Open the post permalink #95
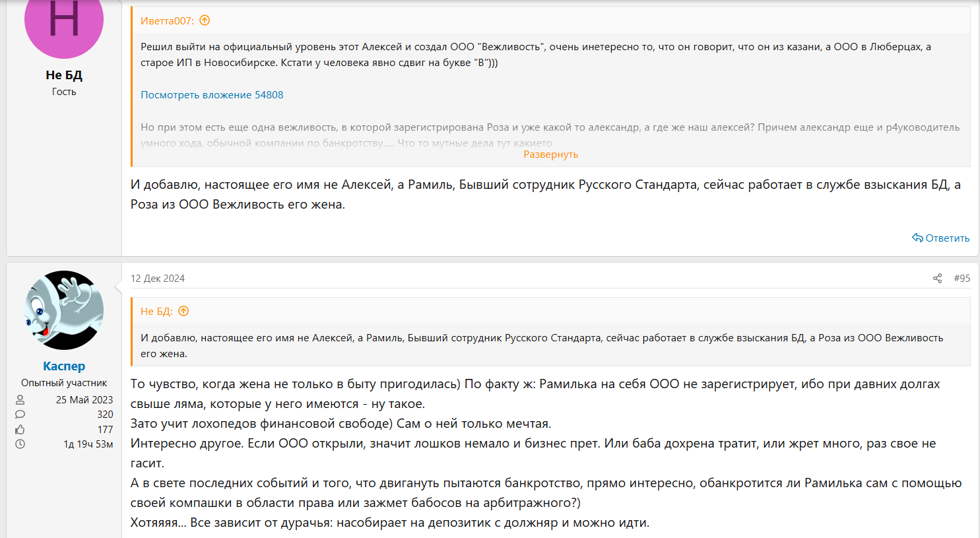Viewport: 980px width, 538px height. (962, 279)
